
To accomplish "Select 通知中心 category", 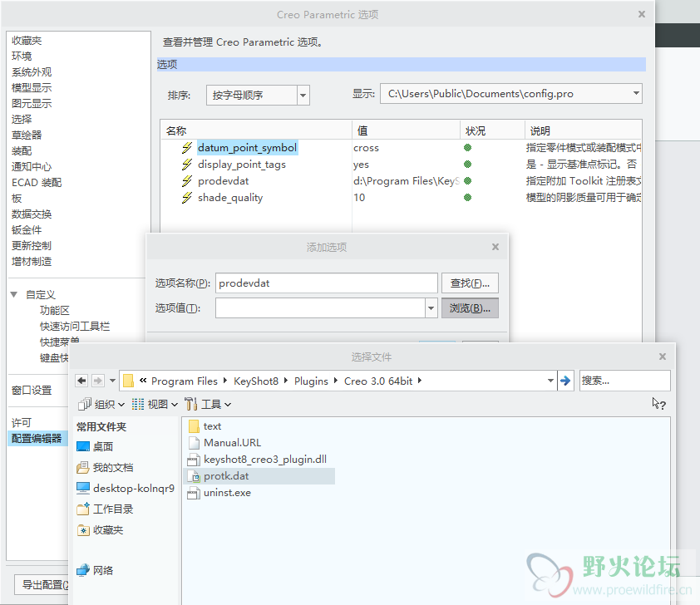I will click(x=32, y=167).
